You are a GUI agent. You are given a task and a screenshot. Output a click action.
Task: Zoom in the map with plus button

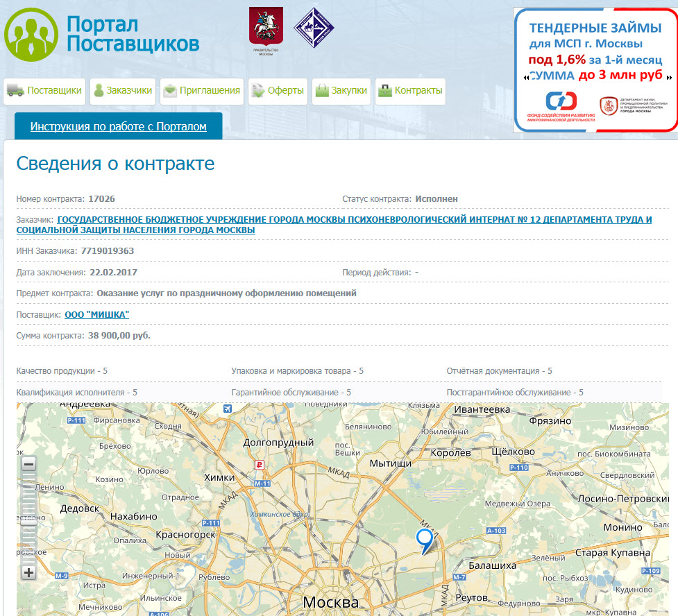point(28,572)
